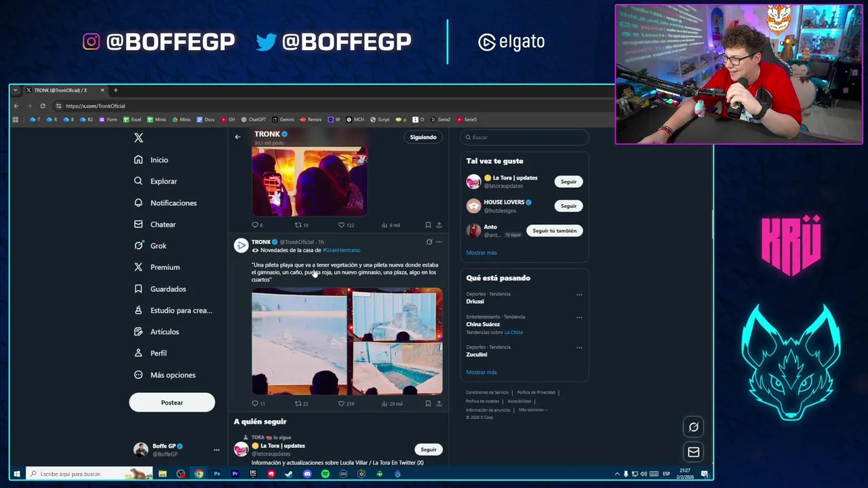Viewport: 868px width, 488px height.
Task: Click Seguir for La Tora in A quién seguir
Action: point(429,449)
